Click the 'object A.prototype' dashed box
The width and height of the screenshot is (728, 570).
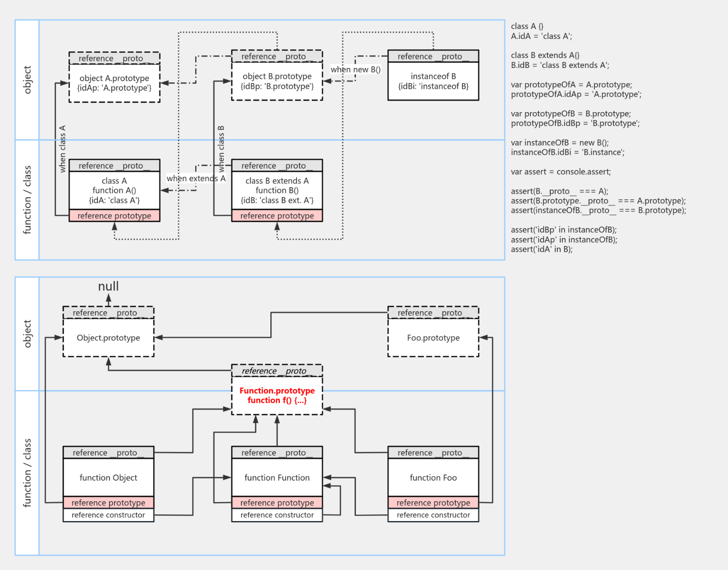coord(114,83)
